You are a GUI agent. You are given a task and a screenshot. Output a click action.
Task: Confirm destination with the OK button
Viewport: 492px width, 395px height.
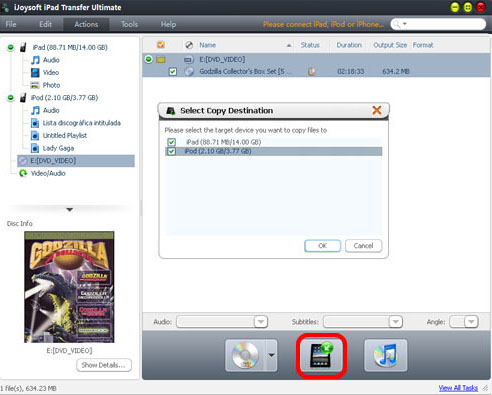point(322,246)
